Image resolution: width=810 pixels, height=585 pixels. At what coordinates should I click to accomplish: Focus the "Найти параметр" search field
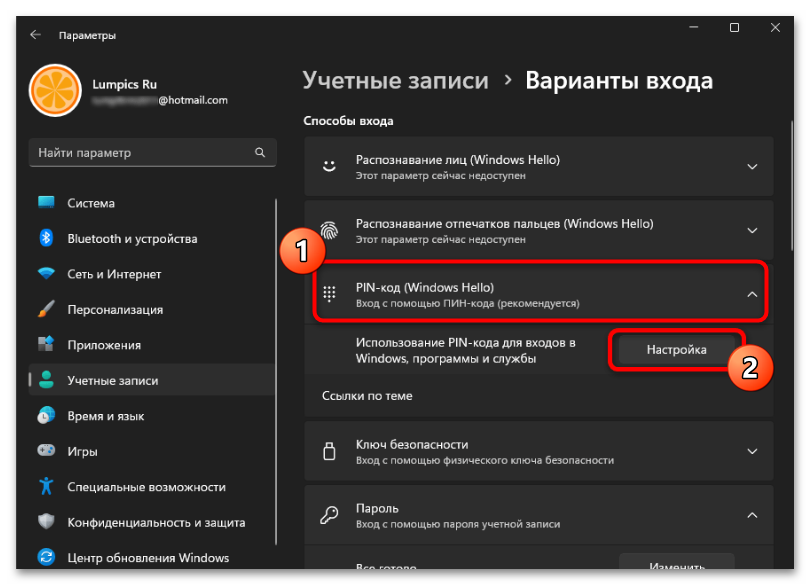click(152, 152)
